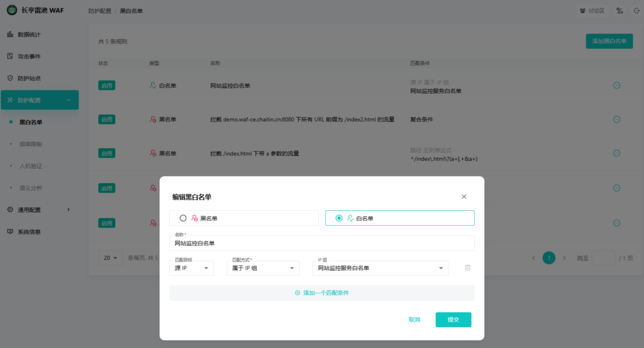Click the 防护站点 shield icon

pos(10,78)
